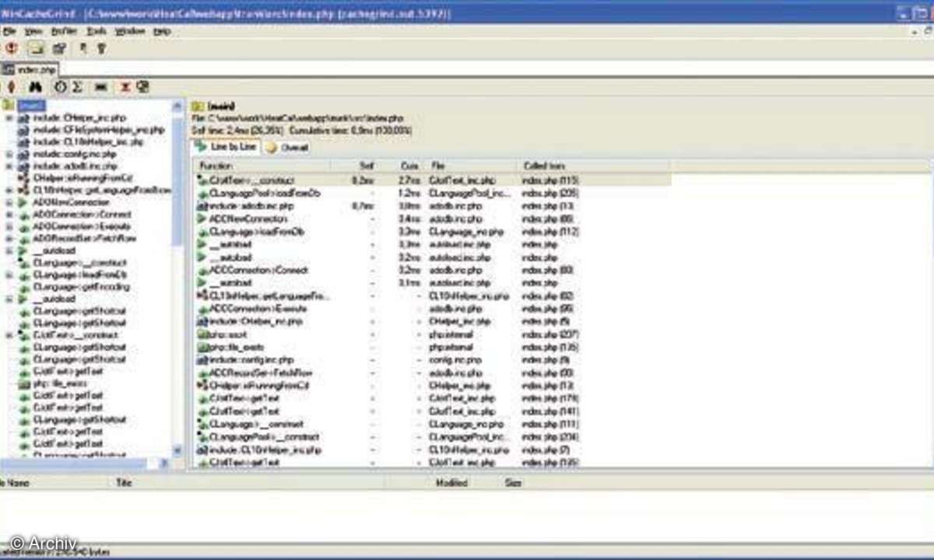
Task: Open the View menu
Action: pos(33,31)
